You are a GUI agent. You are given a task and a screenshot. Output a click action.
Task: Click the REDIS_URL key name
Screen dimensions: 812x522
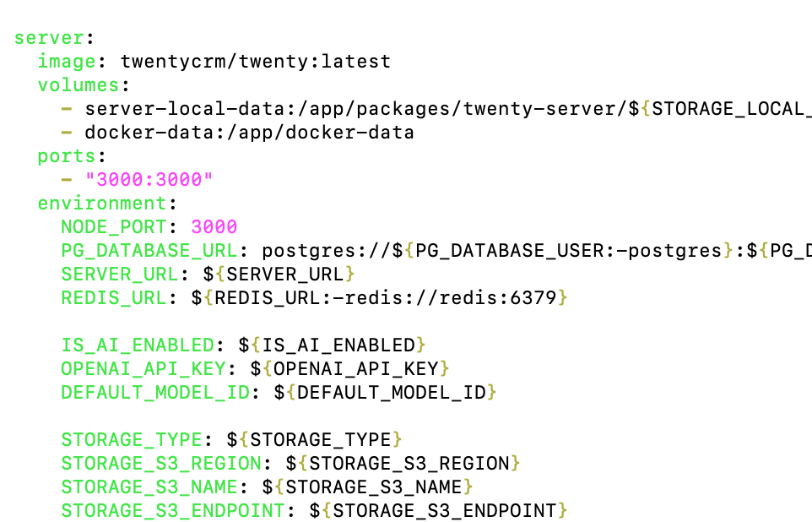[x=114, y=298]
